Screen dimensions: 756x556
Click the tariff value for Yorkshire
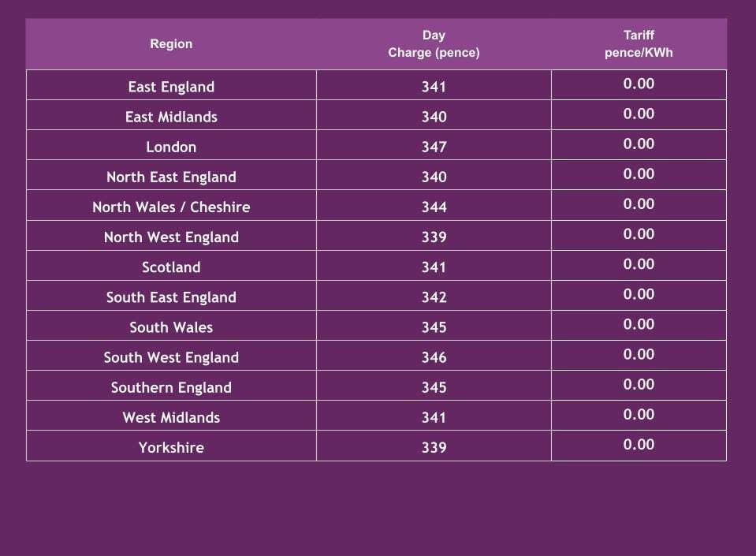pos(639,444)
